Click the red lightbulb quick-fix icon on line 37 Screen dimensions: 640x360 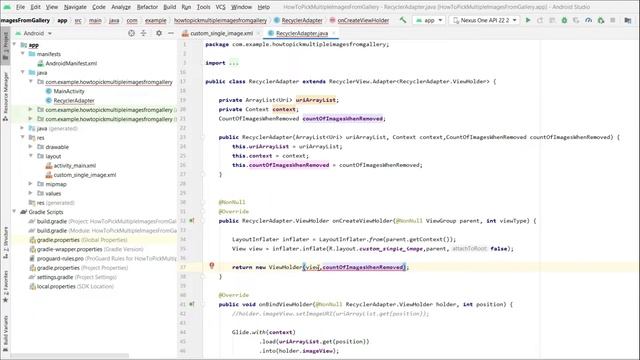[x=211, y=266]
